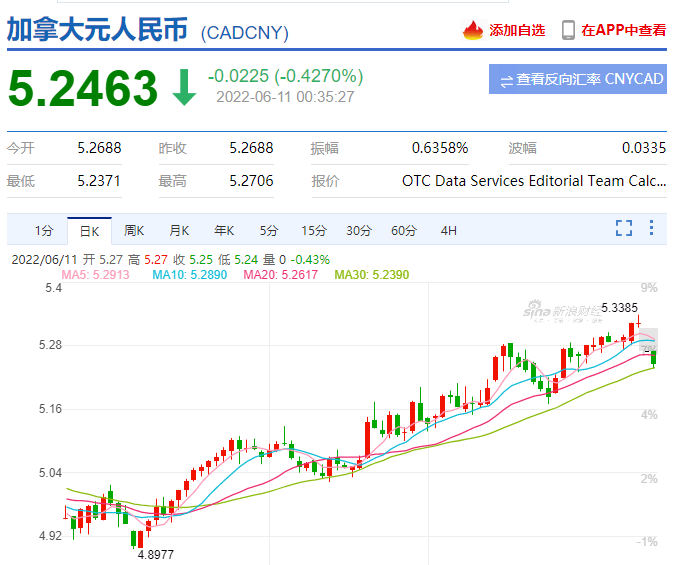
Task: Click the phone icon for app view
Action: (568, 30)
